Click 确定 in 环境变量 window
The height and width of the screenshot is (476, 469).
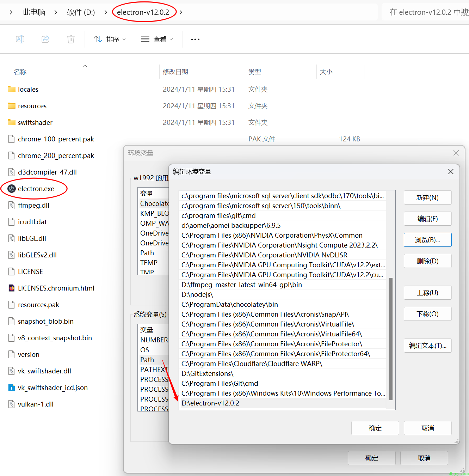371,458
